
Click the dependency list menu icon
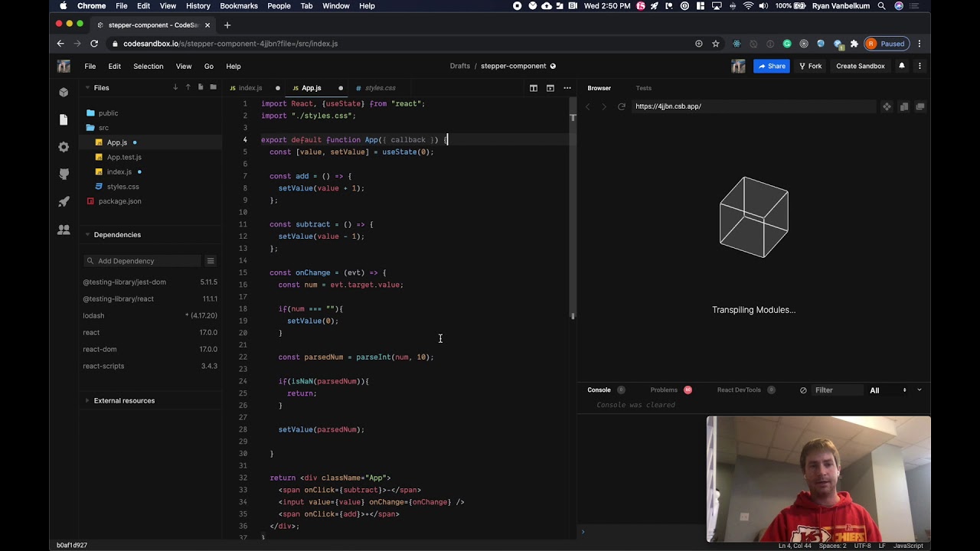[211, 261]
